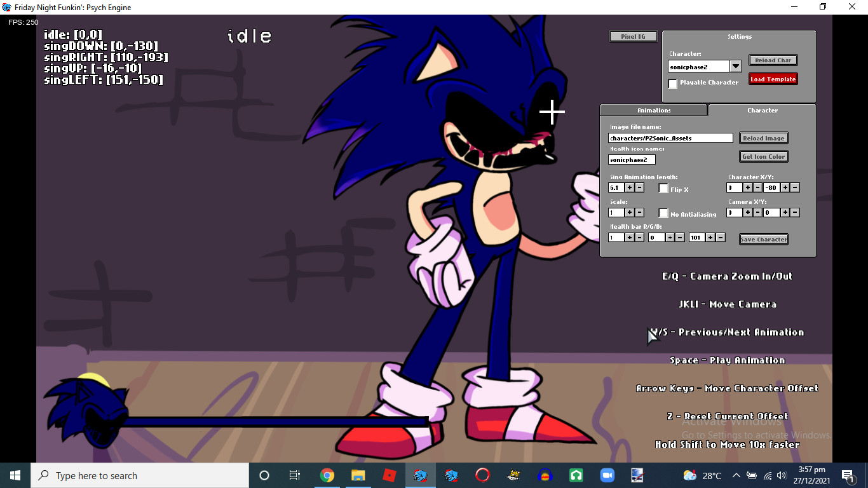Increase Character X with plus button
868x488 pixels.
748,187
